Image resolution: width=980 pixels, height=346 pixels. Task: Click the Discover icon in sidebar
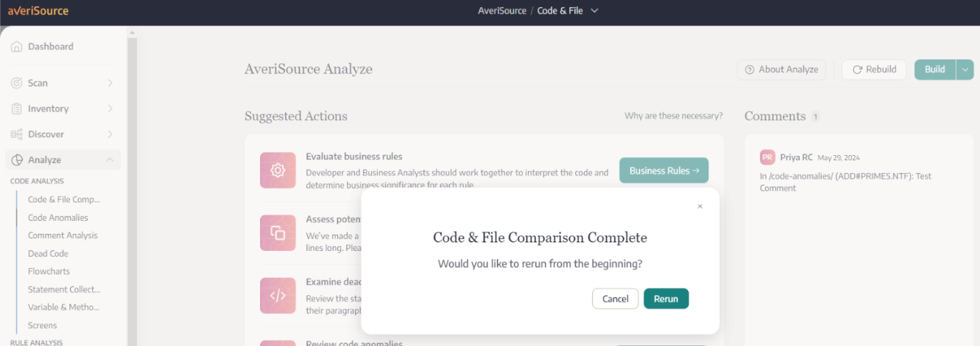coord(16,134)
